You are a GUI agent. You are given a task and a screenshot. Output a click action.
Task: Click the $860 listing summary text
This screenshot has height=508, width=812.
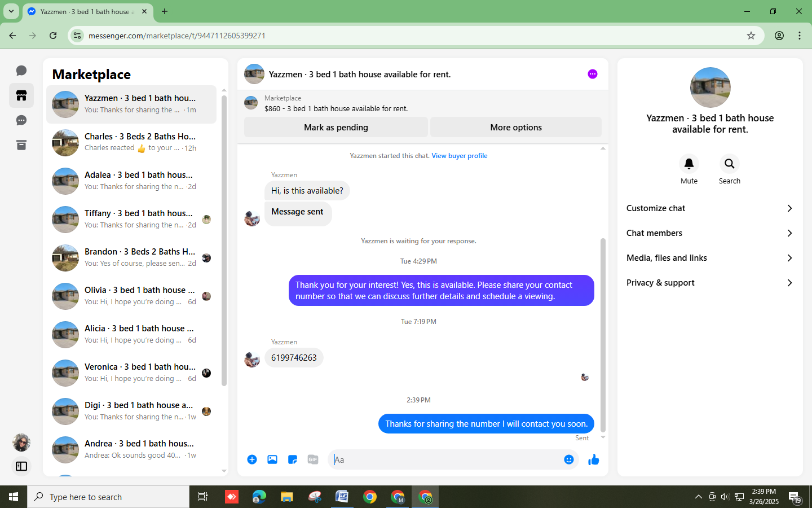tap(336, 108)
